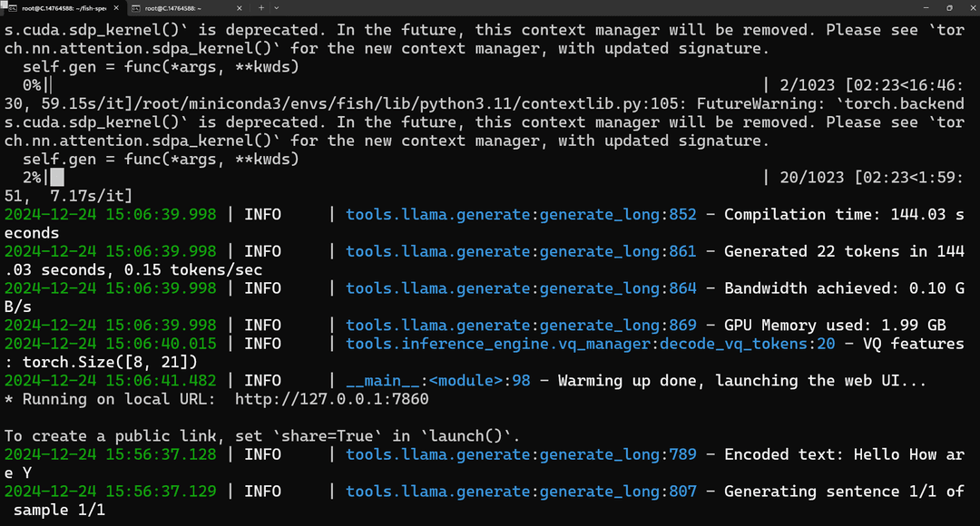
Task: Click the empty title bar drag area
Action: [593, 8]
